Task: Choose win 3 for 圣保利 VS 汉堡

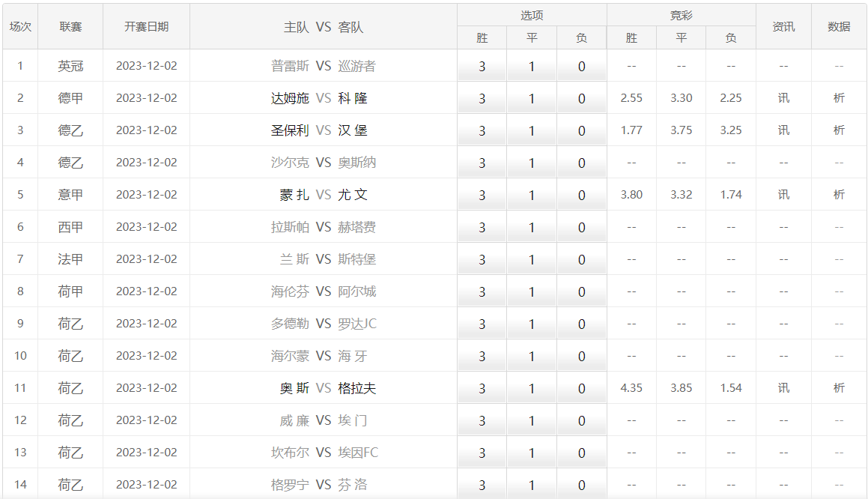Action: (482, 130)
